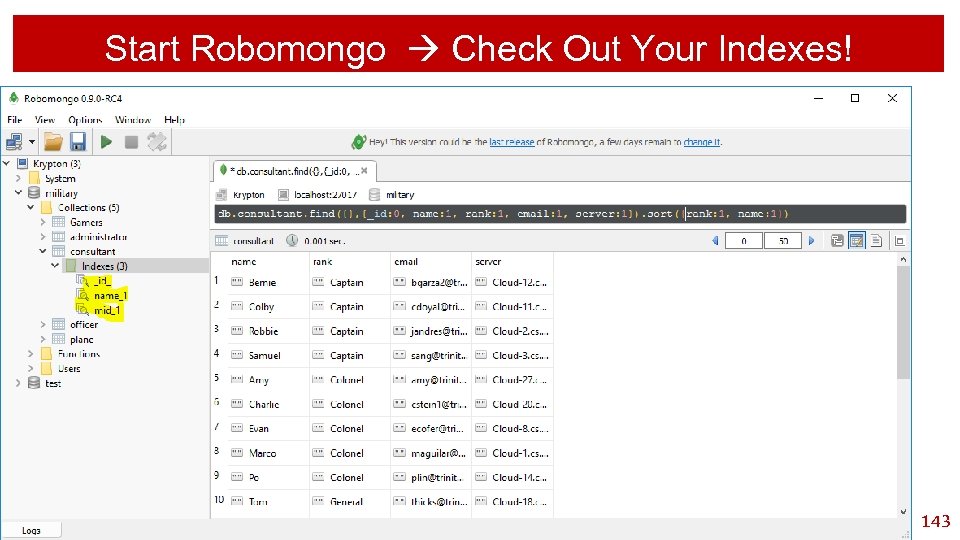Open the Help menu
This screenshot has height=540, width=960.
(174, 119)
